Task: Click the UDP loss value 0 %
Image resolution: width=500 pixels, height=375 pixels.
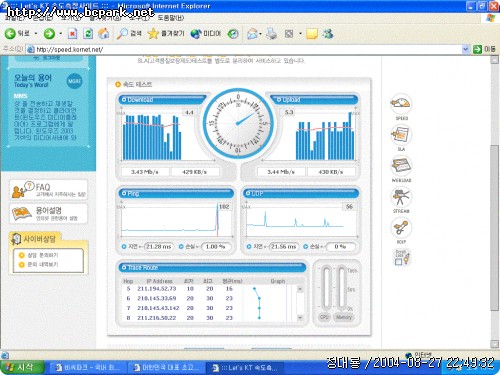Action: 340,247
